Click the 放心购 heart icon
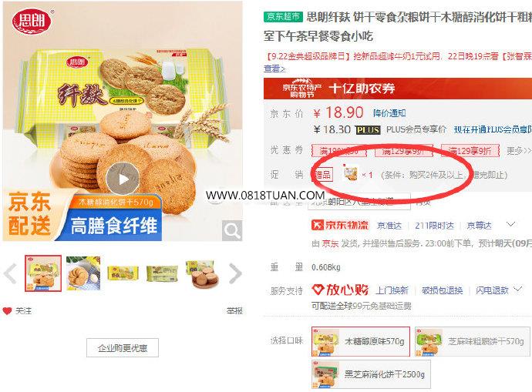532x392 pixels. click(318, 290)
